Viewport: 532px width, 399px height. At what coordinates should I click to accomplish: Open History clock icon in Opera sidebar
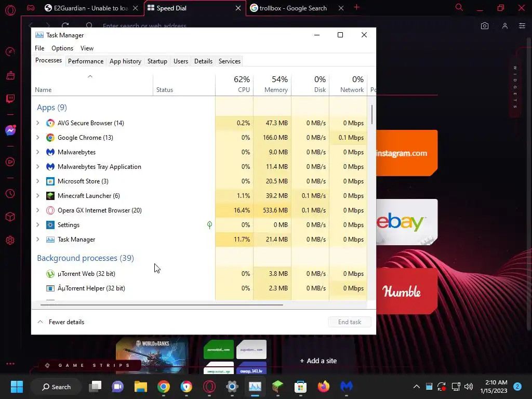point(10,193)
